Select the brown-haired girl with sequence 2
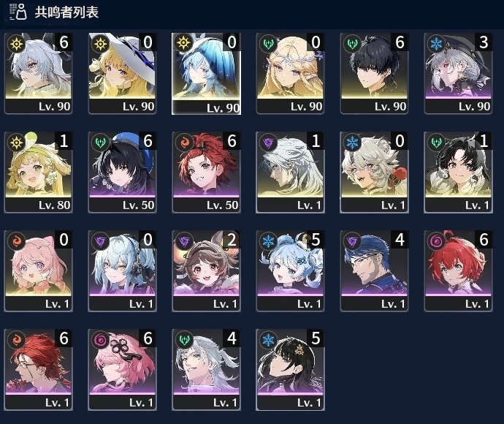 coord(206,271)
